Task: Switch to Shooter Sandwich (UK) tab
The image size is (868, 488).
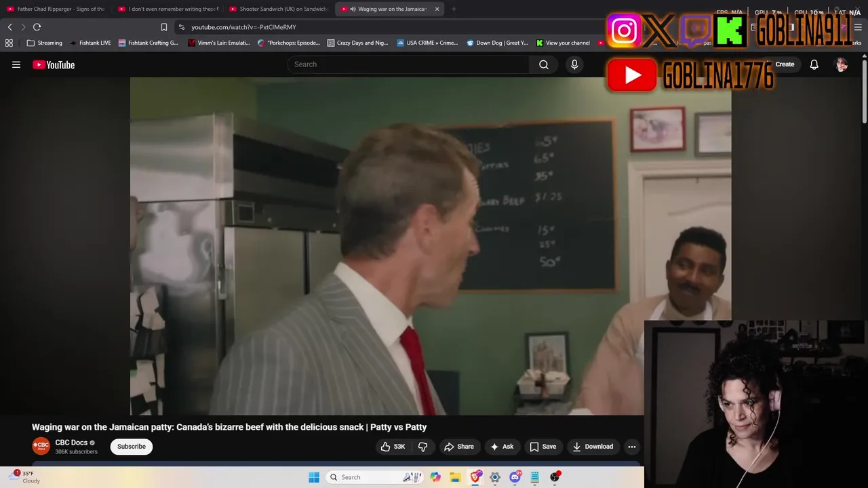Action: pyautogui.click(x=279, y=9)
